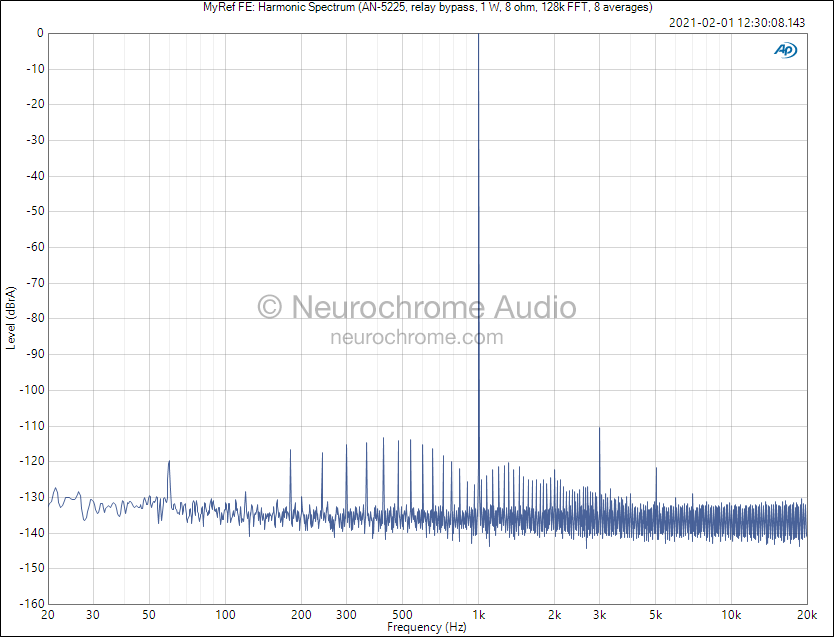Click the 300 label on frequency axis

click(x=346, y=615)
